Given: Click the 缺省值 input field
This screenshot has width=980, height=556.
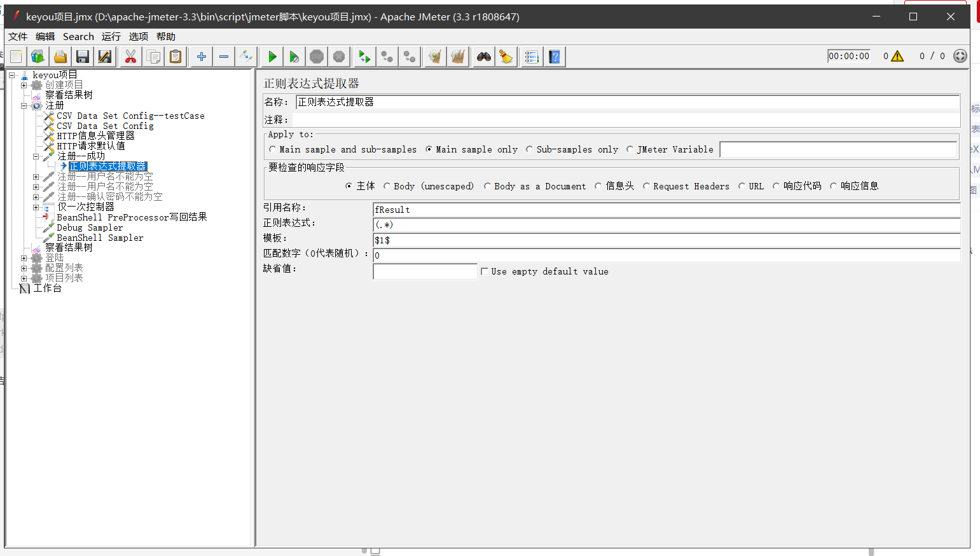Looking at the screenshot, I should click(x=424, y=271).
